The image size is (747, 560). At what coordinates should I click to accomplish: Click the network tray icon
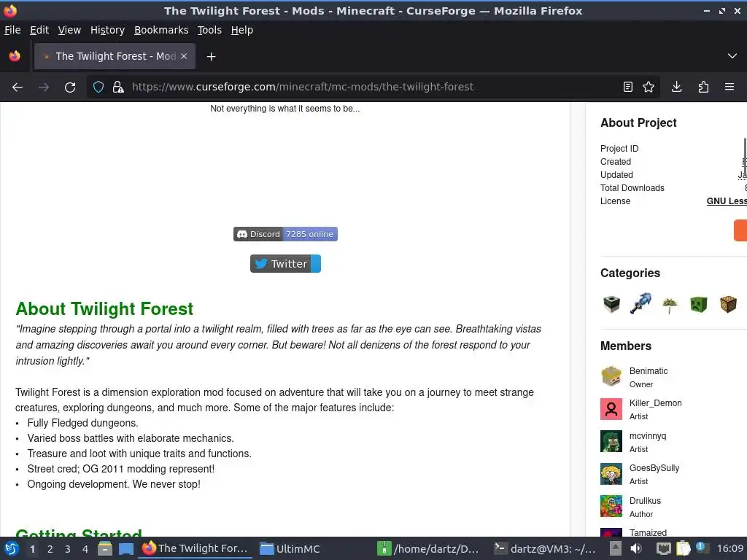pyautogui.click(x=663, y=549)
